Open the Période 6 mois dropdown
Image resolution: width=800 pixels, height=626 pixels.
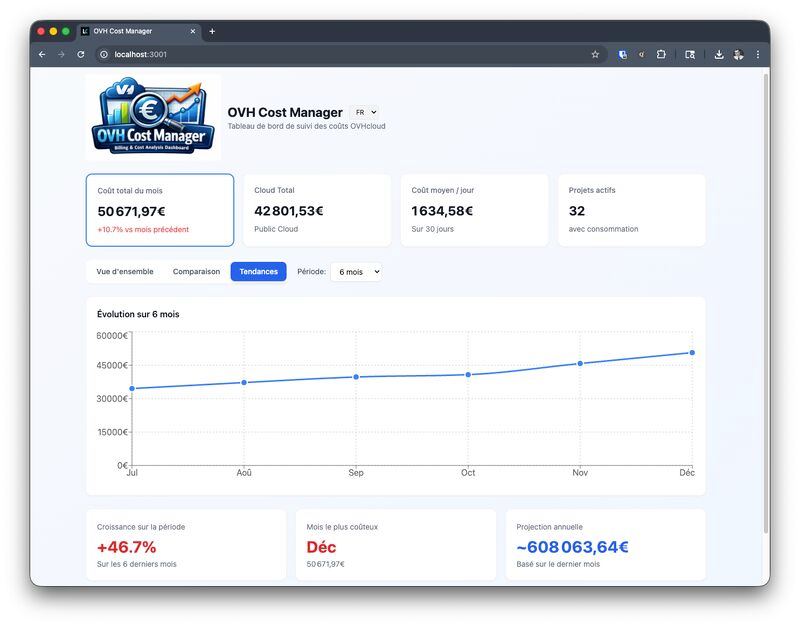(x=356, y=272)
